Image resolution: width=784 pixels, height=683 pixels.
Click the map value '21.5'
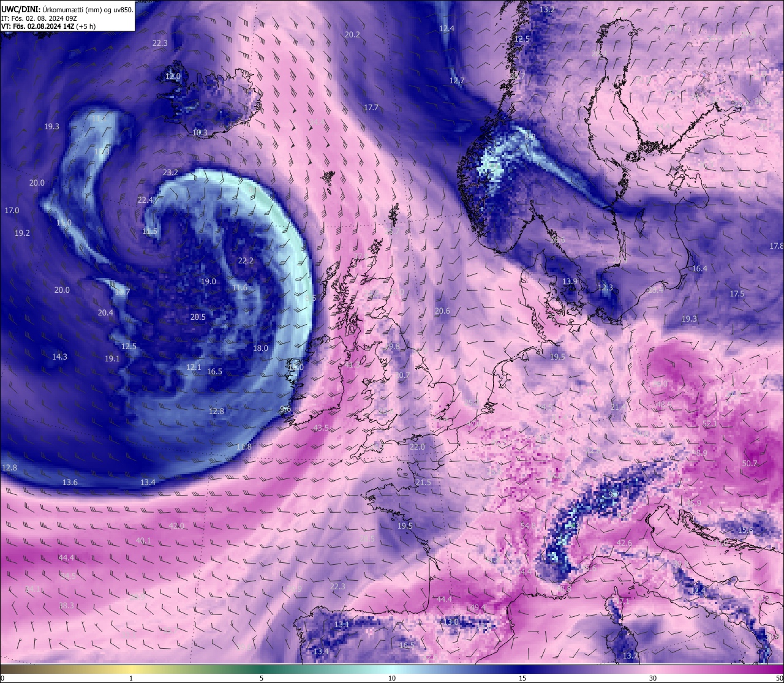pos(423,483)
